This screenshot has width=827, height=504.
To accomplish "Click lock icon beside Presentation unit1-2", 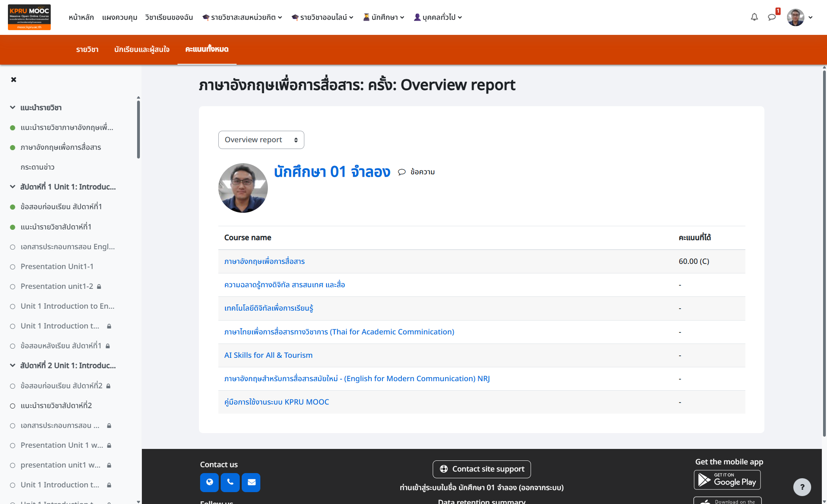I will 99,286.
